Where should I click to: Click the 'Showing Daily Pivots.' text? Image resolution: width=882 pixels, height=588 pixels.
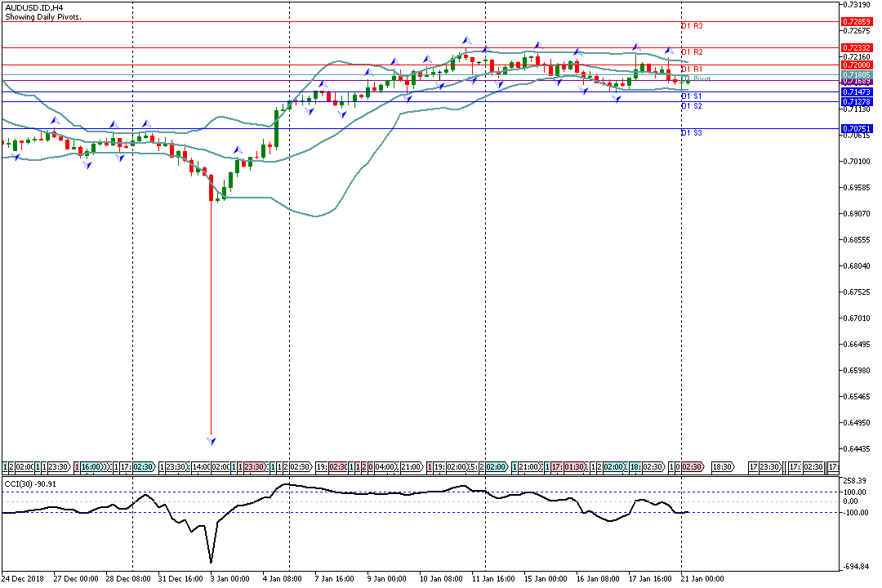[x=42, y=17]
